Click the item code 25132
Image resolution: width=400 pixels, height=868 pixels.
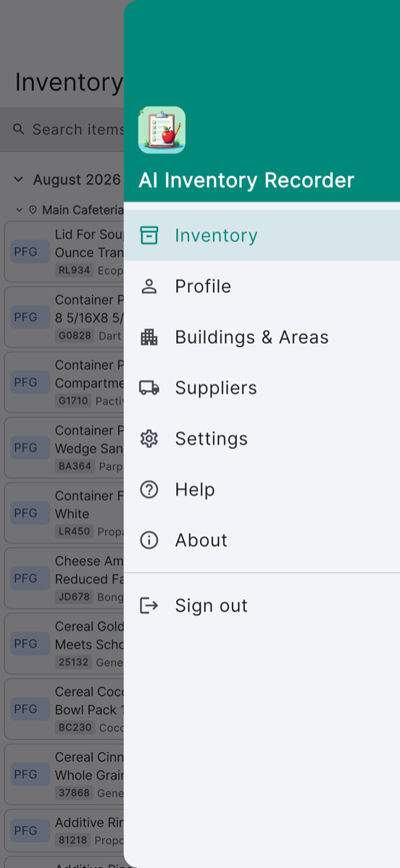(73, 662)
